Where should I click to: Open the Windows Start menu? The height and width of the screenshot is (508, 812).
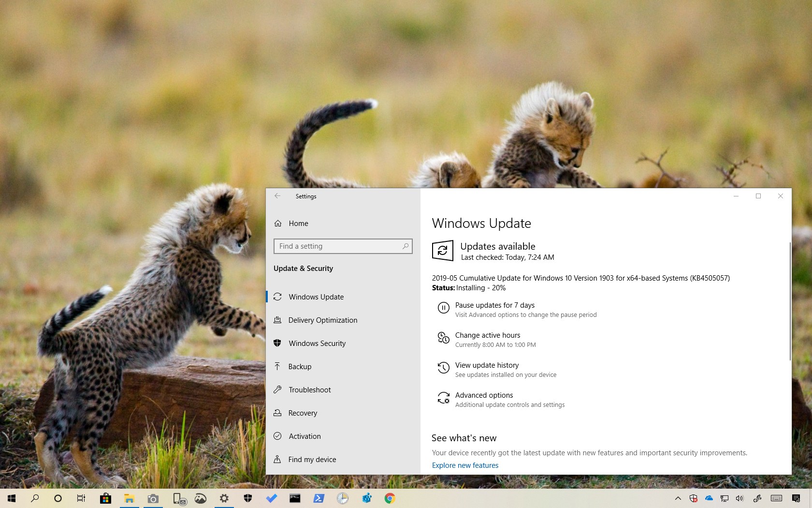pyautogui.click(x=12, y=498)
